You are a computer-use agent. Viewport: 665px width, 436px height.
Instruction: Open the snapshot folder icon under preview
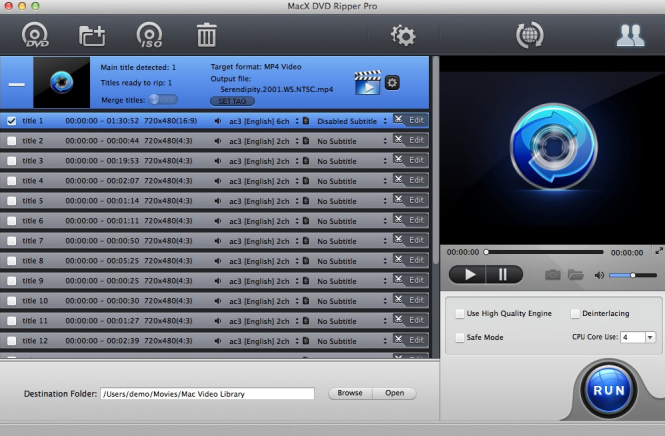(x=575, y=274)
